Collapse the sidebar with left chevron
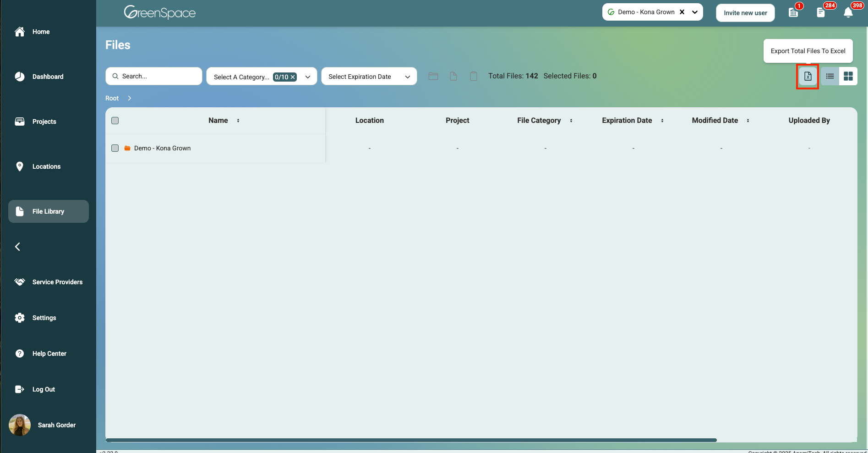 pyautogui.click(x=17, y=247)
